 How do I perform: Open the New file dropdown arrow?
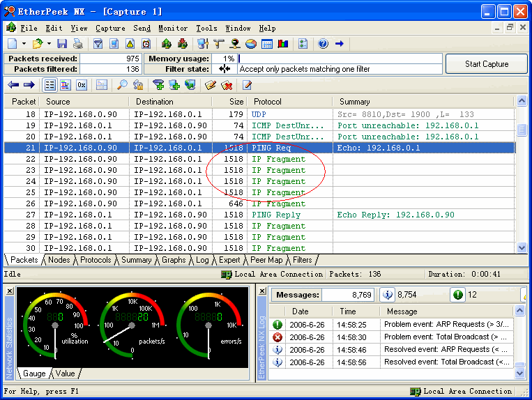(23, 44)
